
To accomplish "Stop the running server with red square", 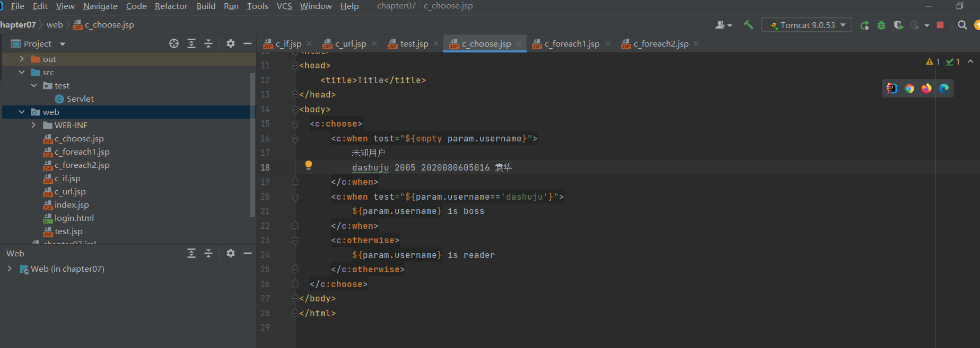I will click(940, 25).
